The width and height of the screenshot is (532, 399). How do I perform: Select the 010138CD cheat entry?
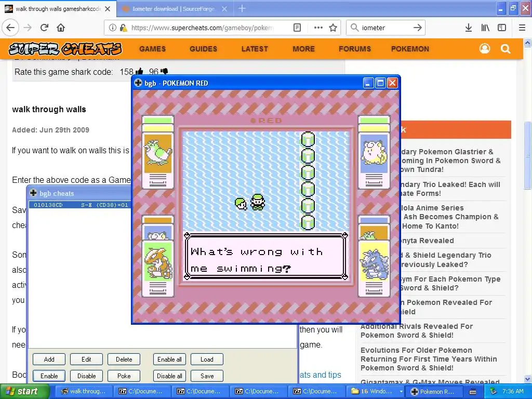(81, 205)
